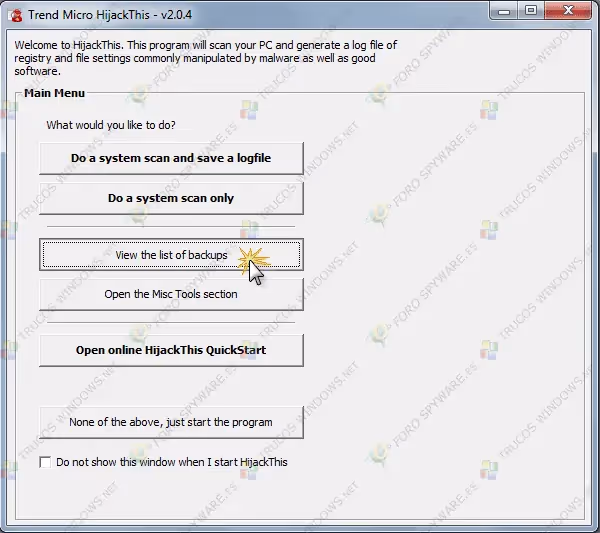
Task: Click the 'What would you like to do?' text
Action: click(111, 125)
